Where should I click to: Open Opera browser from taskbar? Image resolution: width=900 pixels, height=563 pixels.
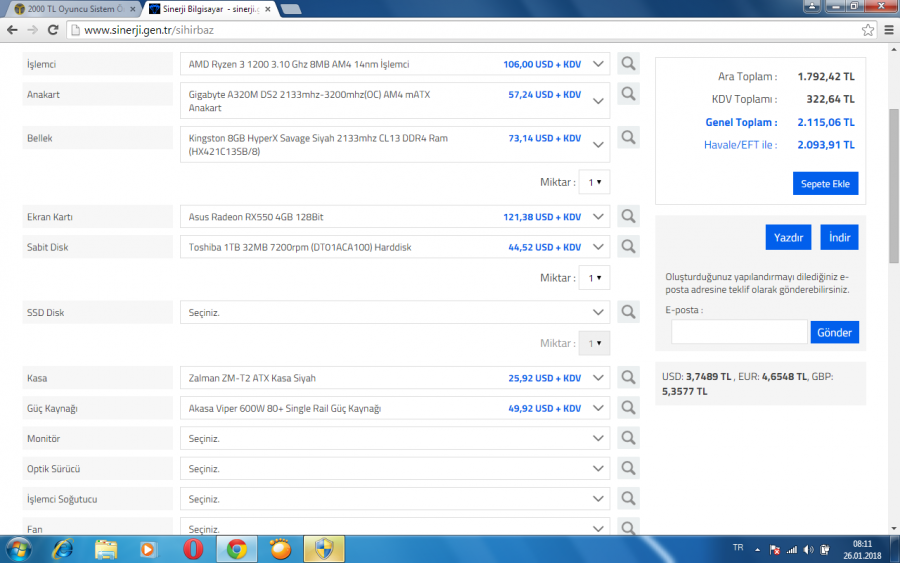click(193, 550)
